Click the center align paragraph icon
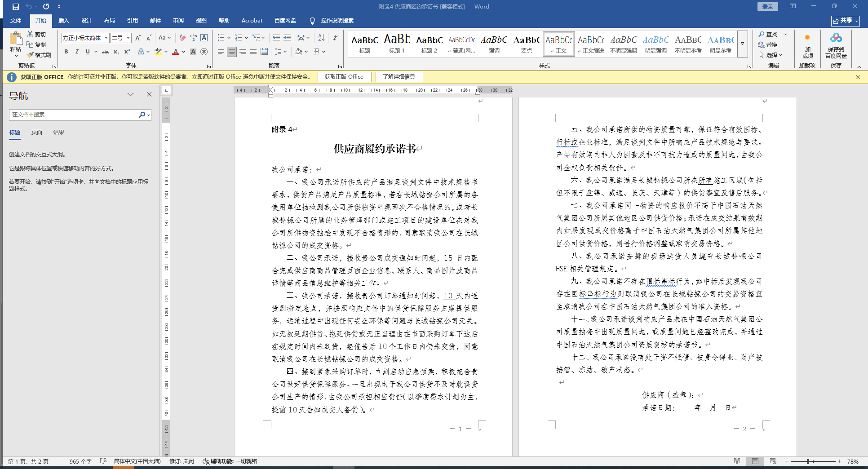The width and height of the screenshot is (868, 469). (231, 52)
